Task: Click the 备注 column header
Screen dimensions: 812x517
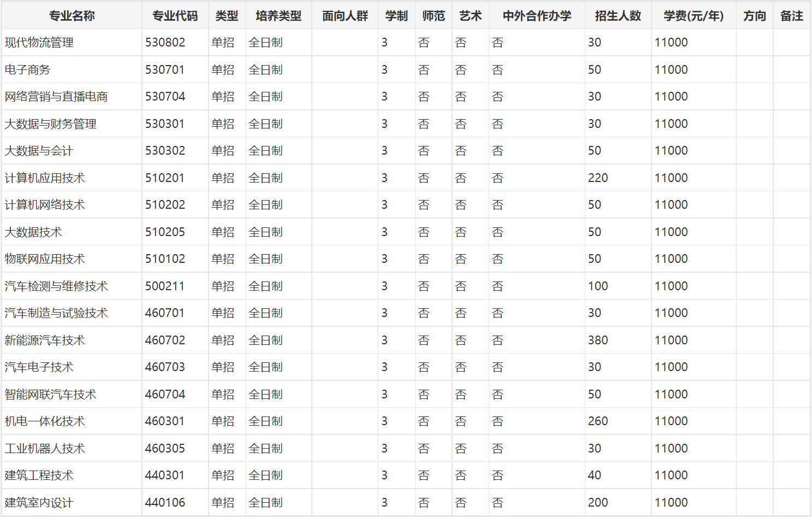Action: [x=792, y=16]
